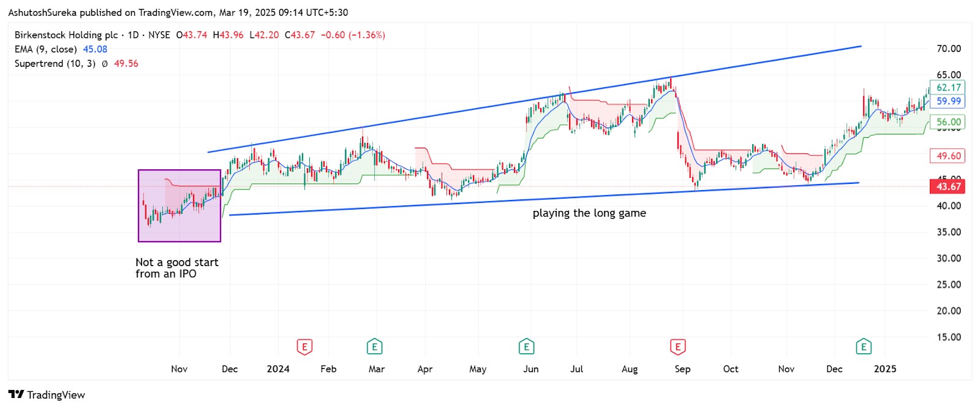Click the Apr time axis label
Screen dimensions: 980x409
click(x=425, y=369)
